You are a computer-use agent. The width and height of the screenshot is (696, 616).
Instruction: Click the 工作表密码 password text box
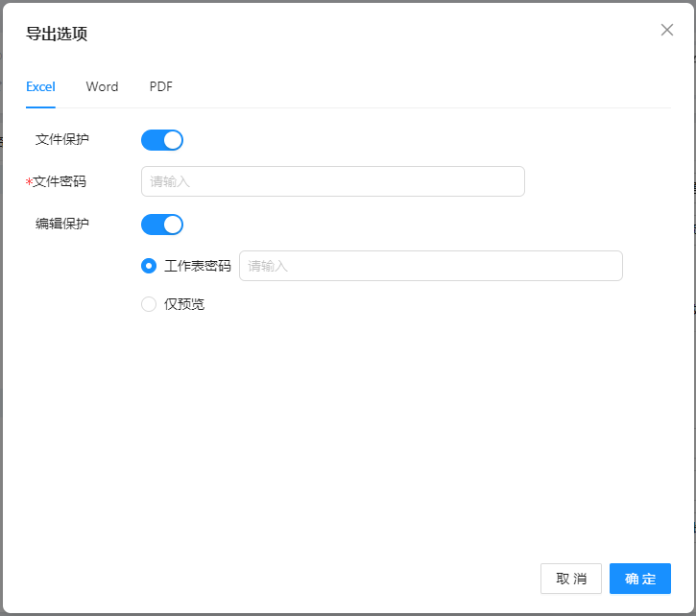tap(430, 266)
